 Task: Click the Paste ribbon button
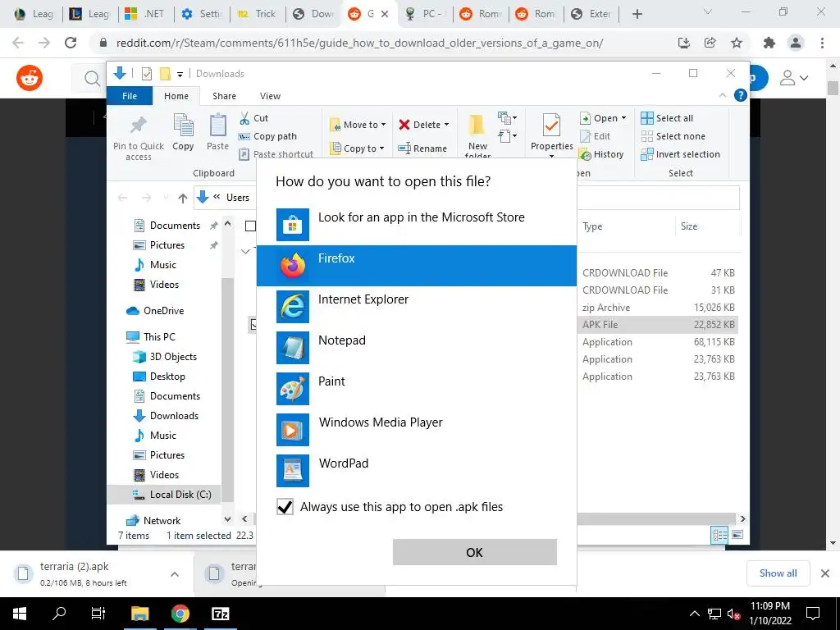tap(217, 132)
